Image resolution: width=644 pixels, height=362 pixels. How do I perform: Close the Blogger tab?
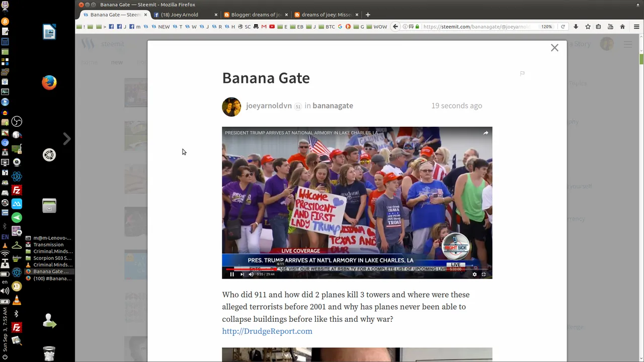tap(286, 15)
